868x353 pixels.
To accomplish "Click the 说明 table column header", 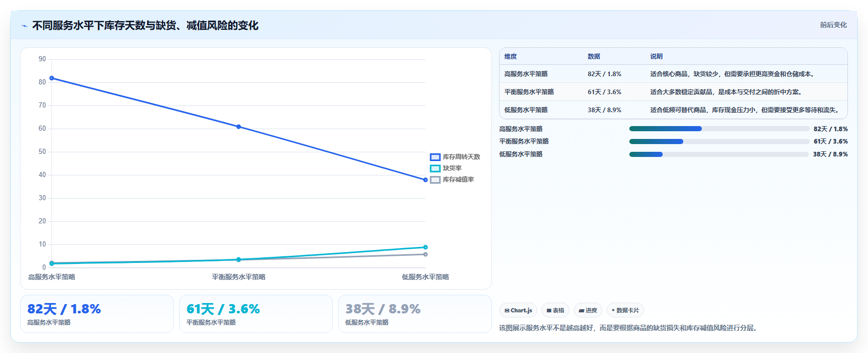I will [656, 57].
